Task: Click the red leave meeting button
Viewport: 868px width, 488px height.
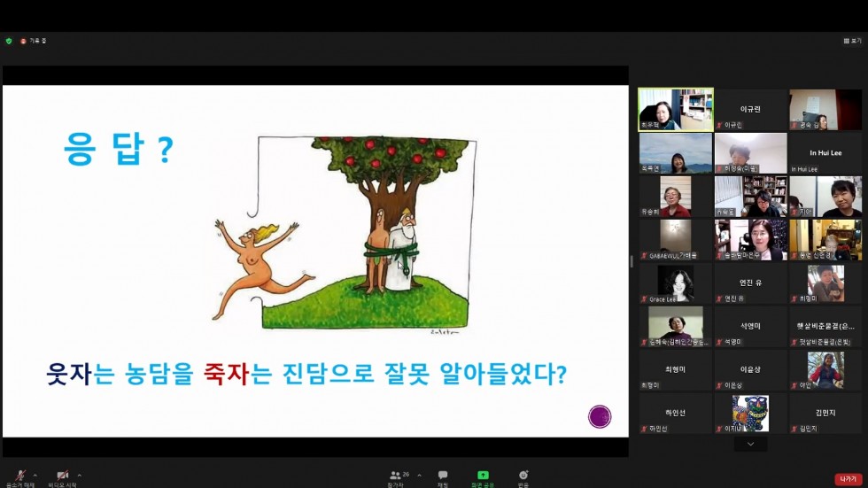Action: tap(848, 479)
